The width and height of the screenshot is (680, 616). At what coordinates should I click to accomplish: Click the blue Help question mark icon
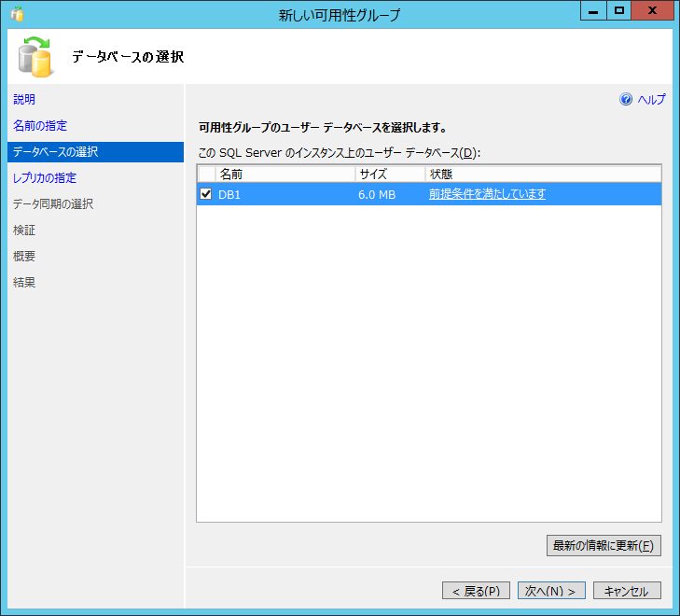626,100
